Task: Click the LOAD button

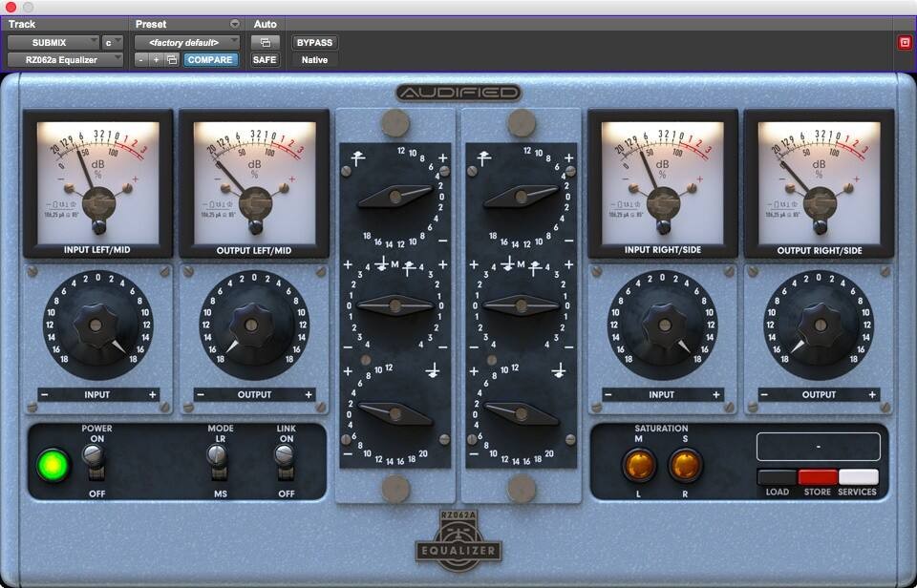Action: (778, 477)
